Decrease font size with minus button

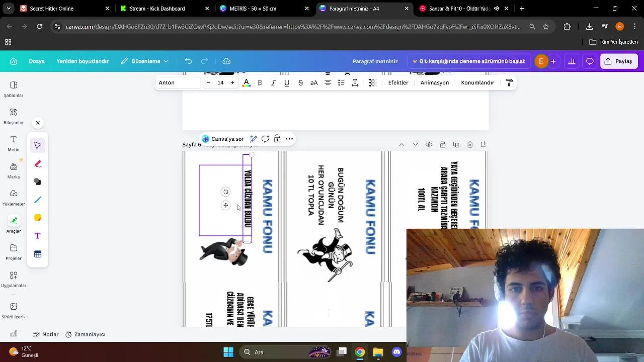tap(209, 82)
